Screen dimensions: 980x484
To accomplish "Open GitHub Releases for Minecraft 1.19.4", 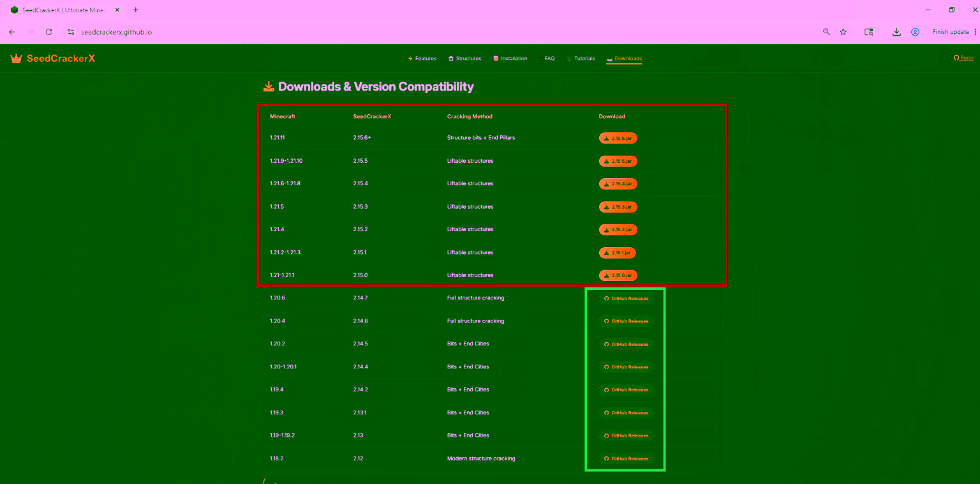I will click(626, 389).
